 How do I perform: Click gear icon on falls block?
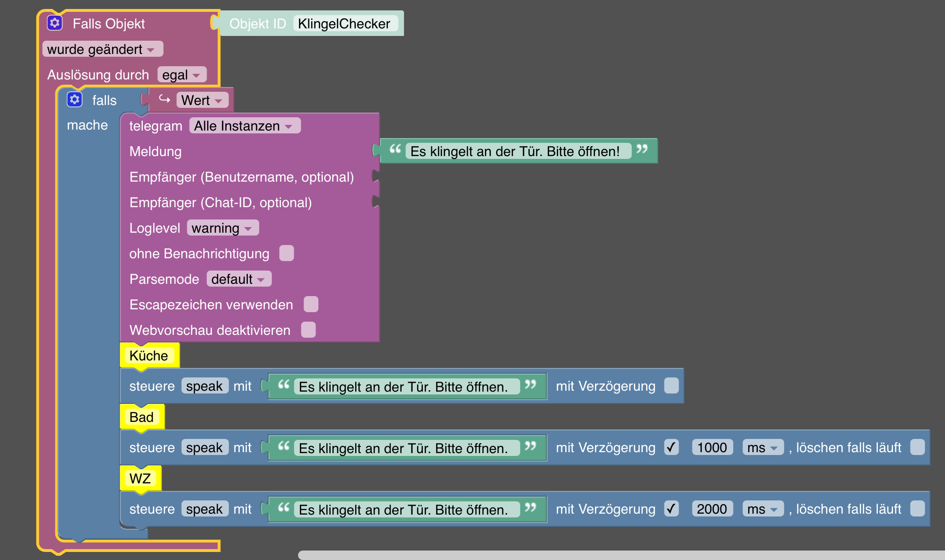pos(74,99)
